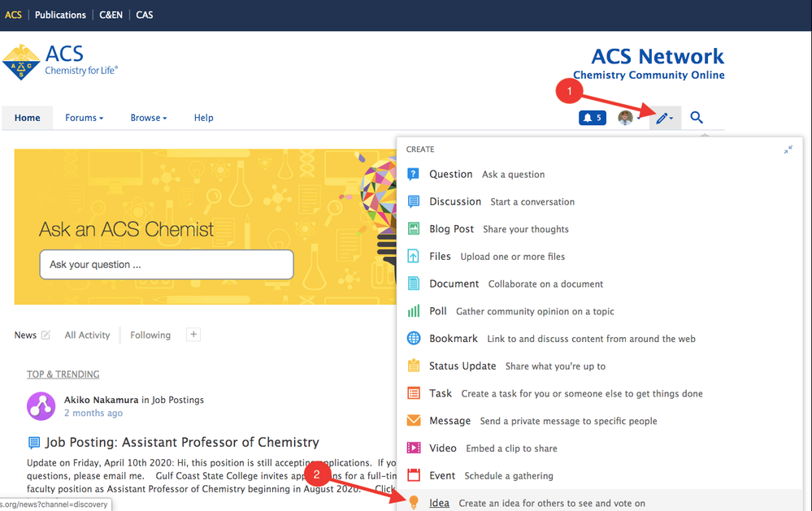Click the plus button beside Following

[193, 335]
